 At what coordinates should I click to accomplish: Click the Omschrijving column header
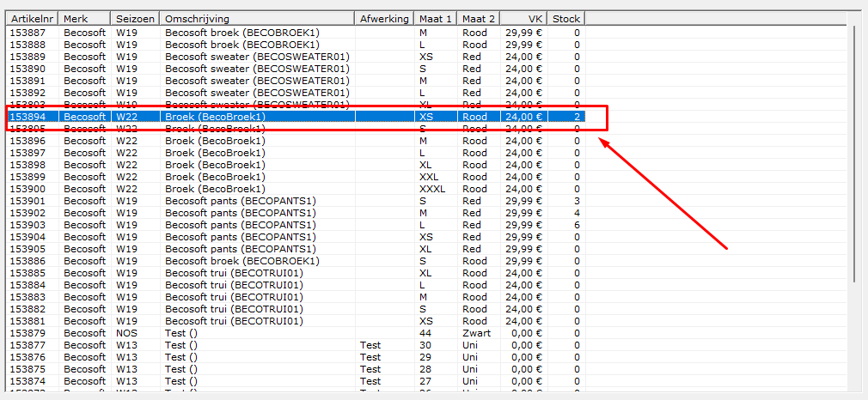pos(258,20)
